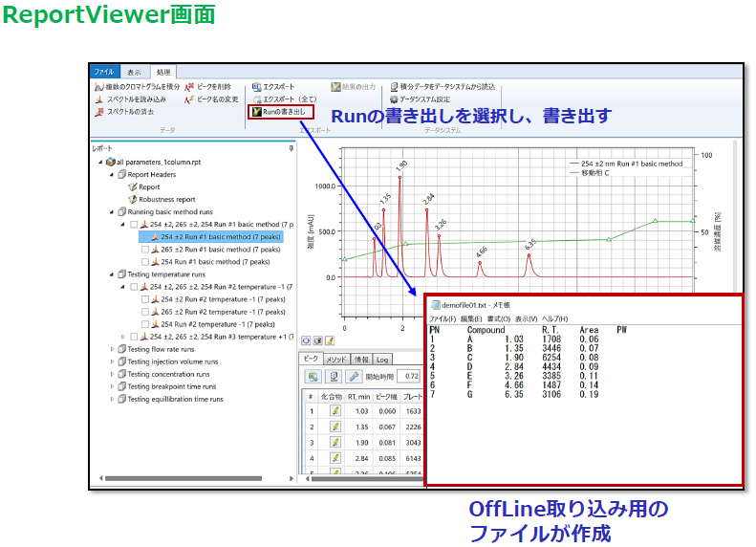The height and width of the screenshot is (547, 756).
Task: Open the ファイル ribbon tab
Action: point(104,72)
